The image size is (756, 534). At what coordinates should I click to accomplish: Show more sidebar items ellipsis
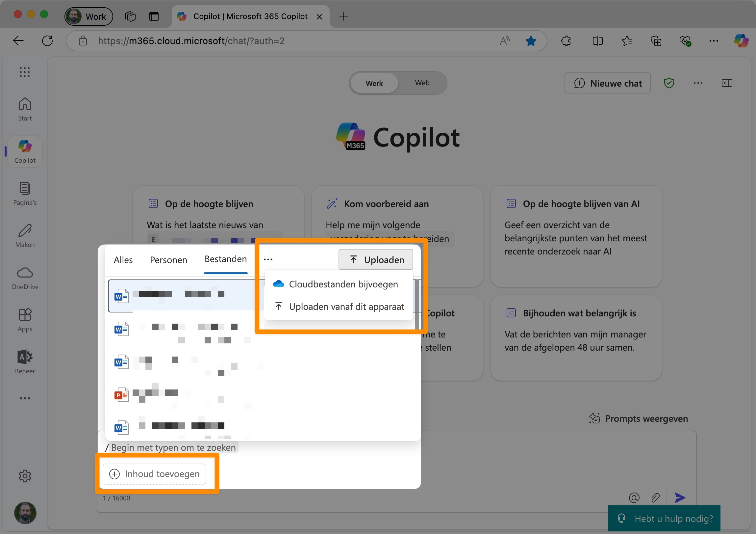pyautogui.click(x=25, y=398)
